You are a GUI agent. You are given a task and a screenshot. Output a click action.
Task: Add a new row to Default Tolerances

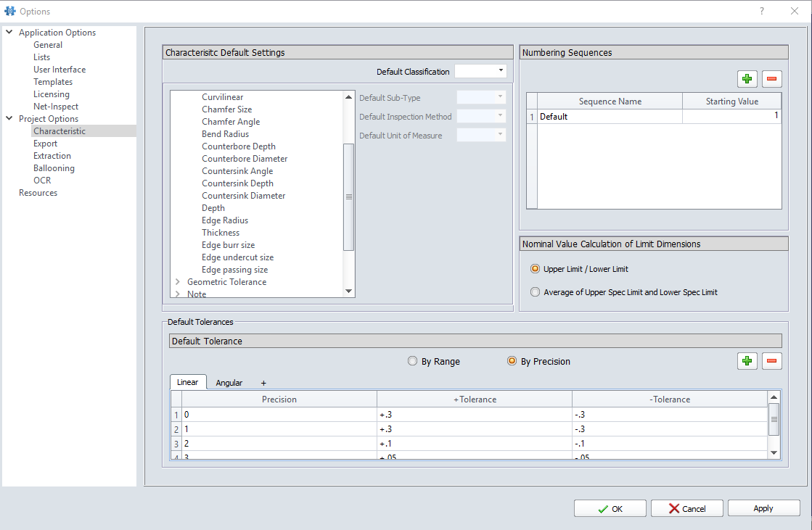click(x=747, y=360)
